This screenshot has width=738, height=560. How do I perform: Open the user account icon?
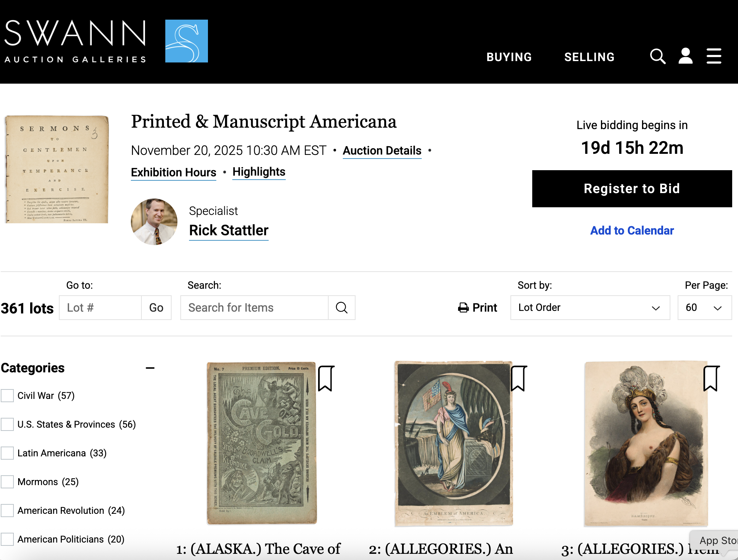[685, 57]
